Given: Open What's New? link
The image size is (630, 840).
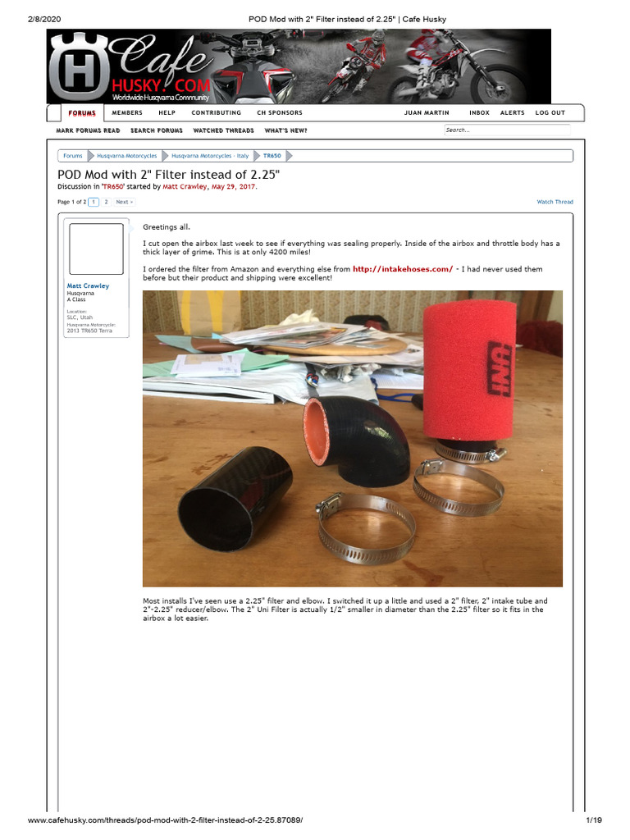Looking at the screenshot, I should [x=285, y=130].
